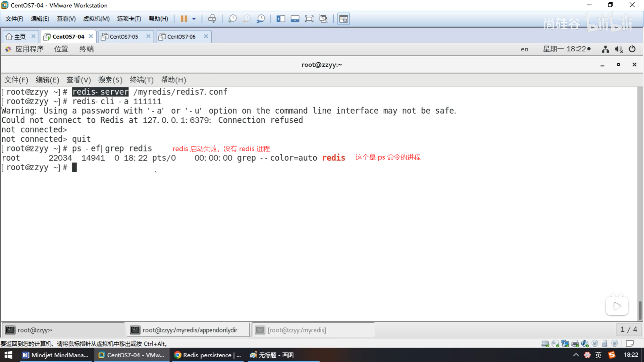The height and width of the screenshot is (362, 644).
Task: Open terminal's 搜索(S) menu
Action: [110, 80]
